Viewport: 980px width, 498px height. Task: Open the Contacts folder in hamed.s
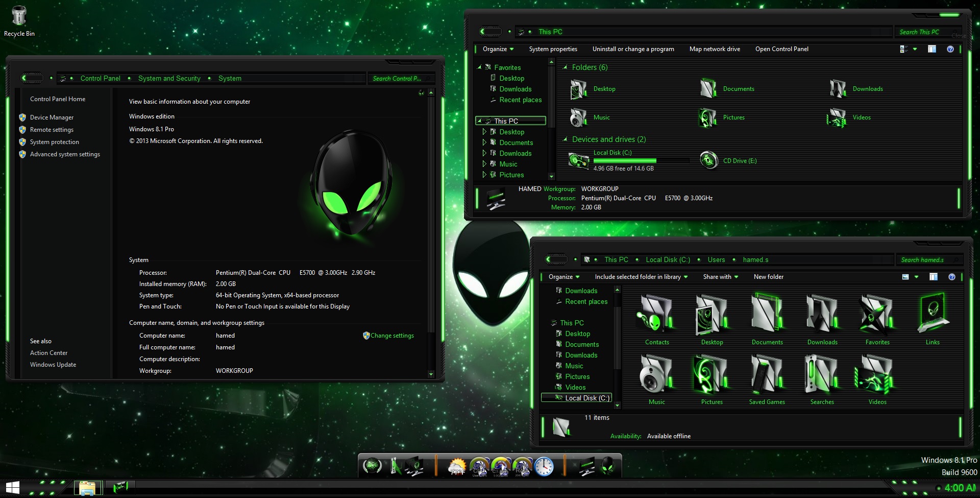point(656,314)
